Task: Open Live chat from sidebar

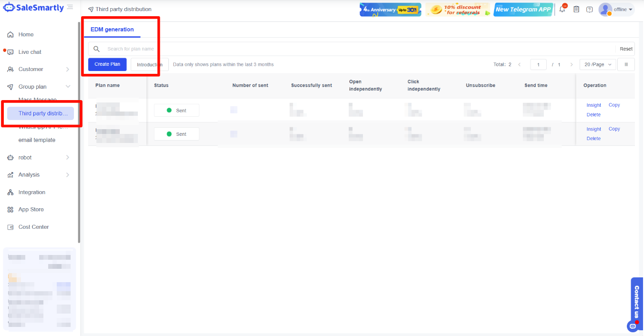Action: [x=30, y=52]
